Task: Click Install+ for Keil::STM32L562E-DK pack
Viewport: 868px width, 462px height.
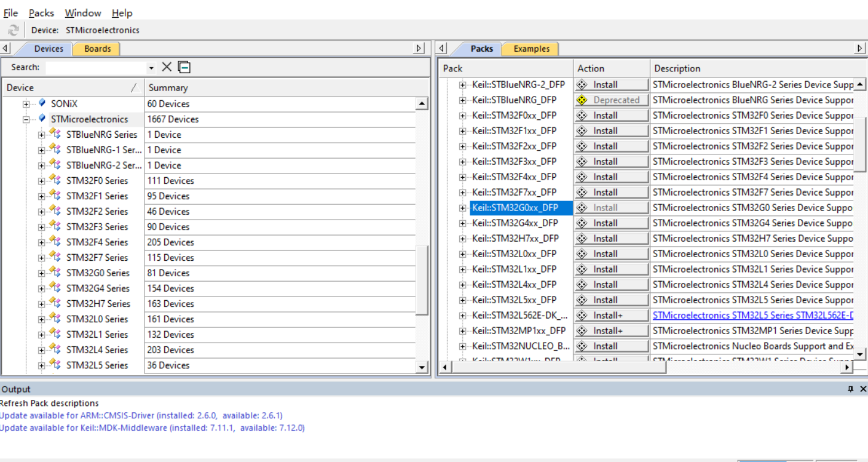Action: click(x=612, y=315)
